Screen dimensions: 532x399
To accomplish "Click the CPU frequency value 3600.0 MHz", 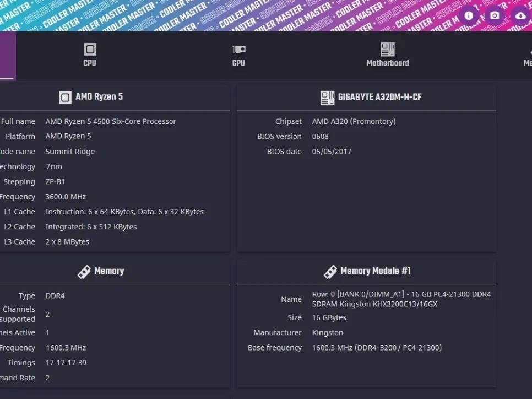I will (66, 197).
